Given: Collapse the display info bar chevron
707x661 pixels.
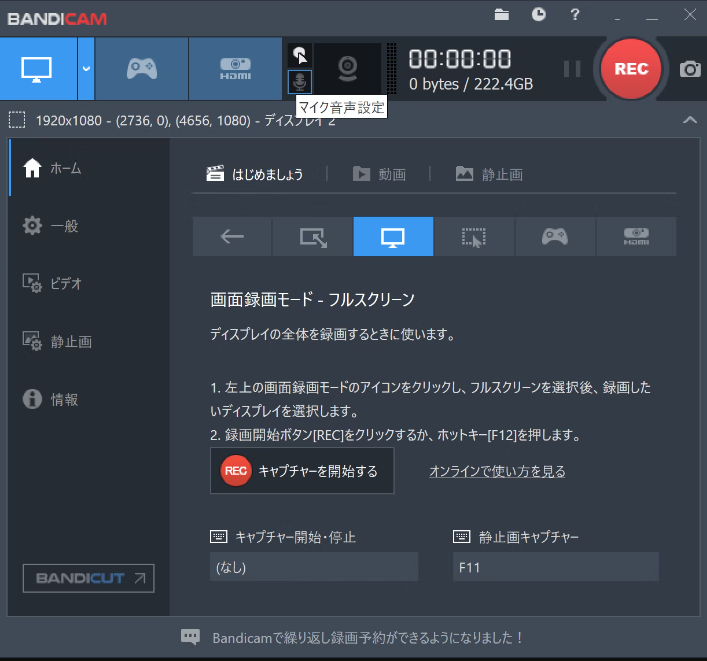Looking at the screenshot, I should 689,120.
